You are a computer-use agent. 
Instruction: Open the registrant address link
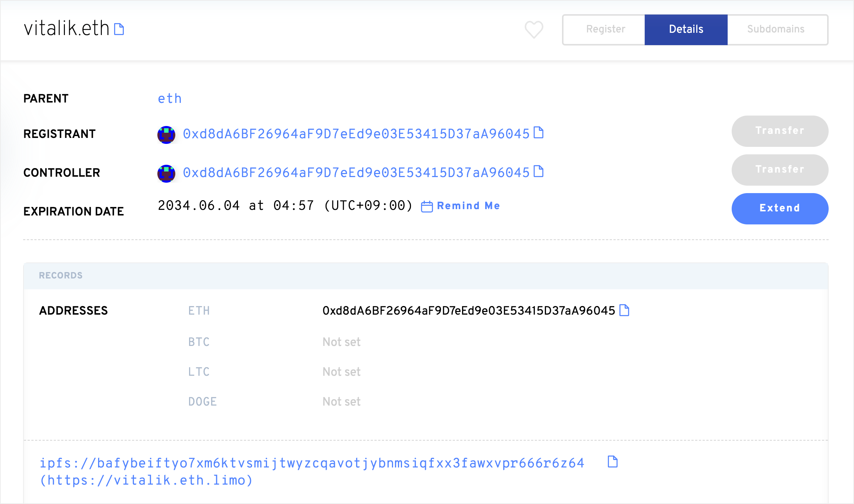[x=356, y=134]
